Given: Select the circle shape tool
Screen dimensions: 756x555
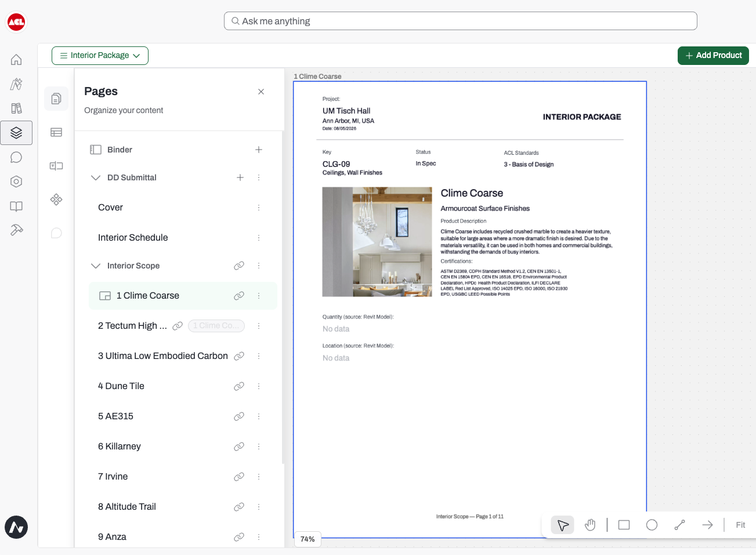Looking at the screenshot, I should click(x=652, y=525).
